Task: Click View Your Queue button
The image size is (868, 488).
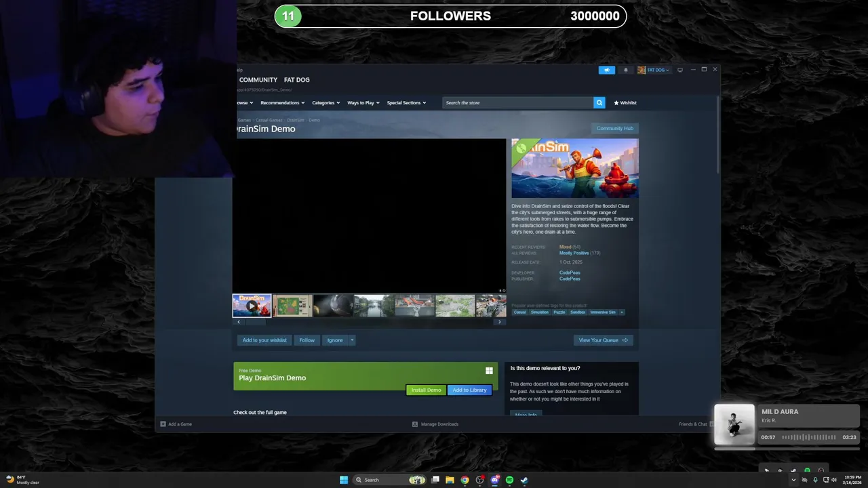Action: click(x=603, y=340)
